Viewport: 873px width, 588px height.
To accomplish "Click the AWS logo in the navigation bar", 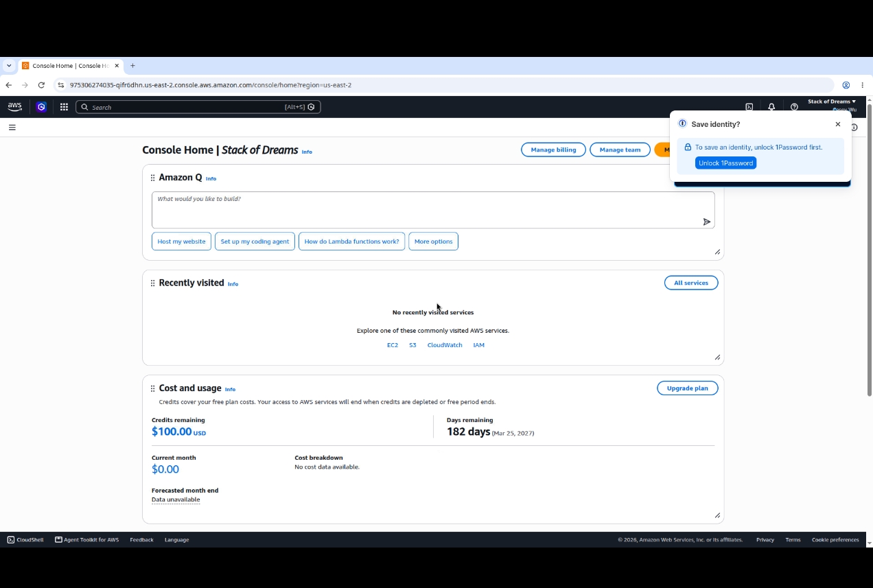I will tap(14, 107).
